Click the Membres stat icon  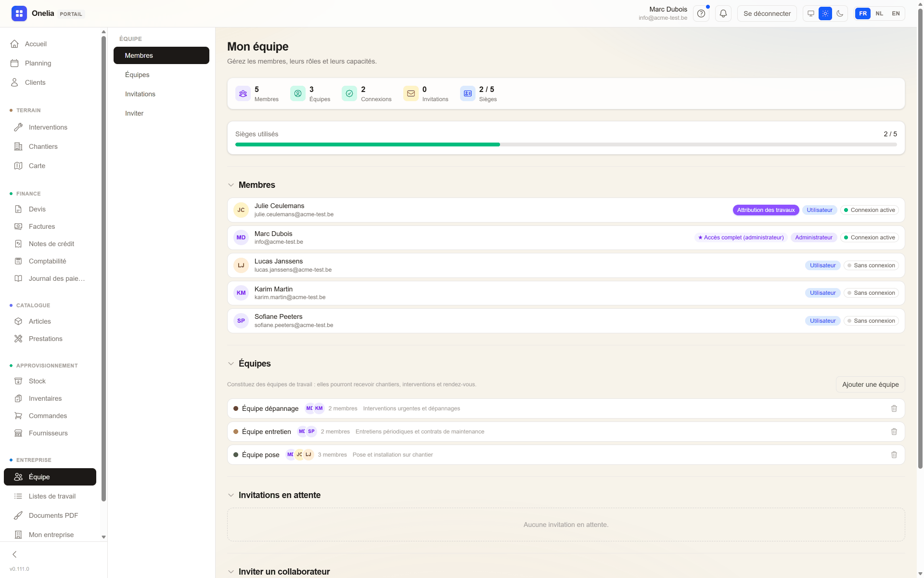pyautogui.click(x=243, y=93)
